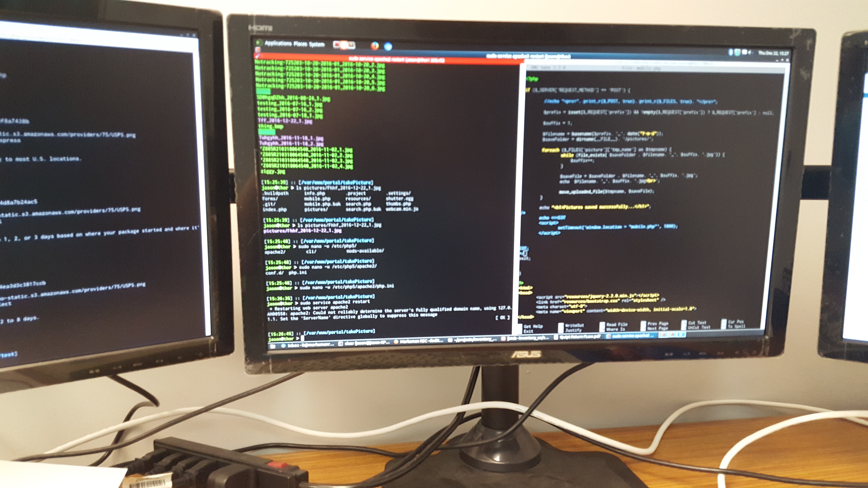Click the round blue browser launcher icon

(388, 47)
